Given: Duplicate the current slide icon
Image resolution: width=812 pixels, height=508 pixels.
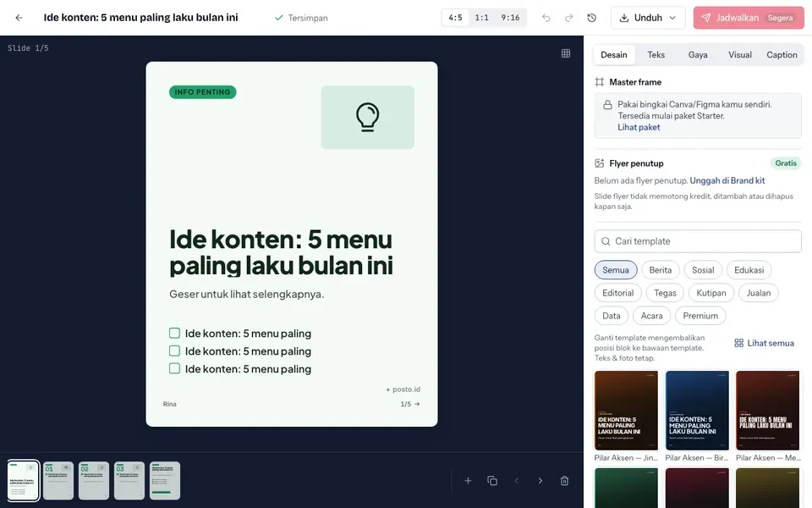Looking at the screenshot, I should 492,481.
